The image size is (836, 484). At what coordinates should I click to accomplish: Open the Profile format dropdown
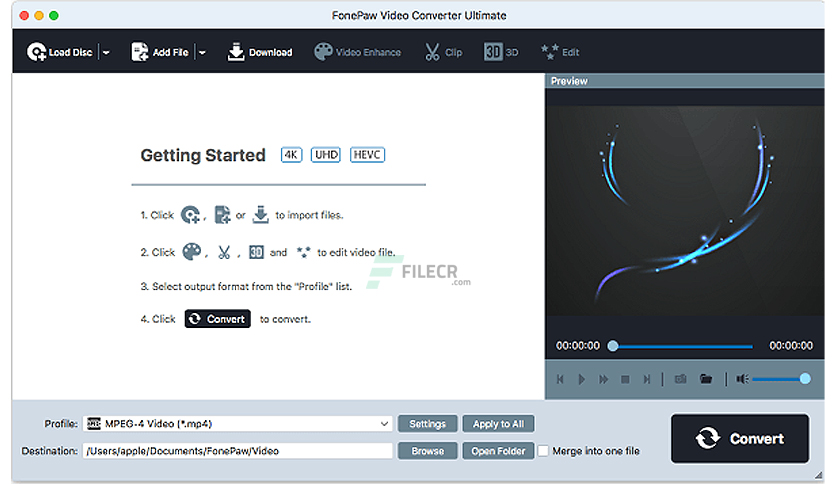point(238,424)
